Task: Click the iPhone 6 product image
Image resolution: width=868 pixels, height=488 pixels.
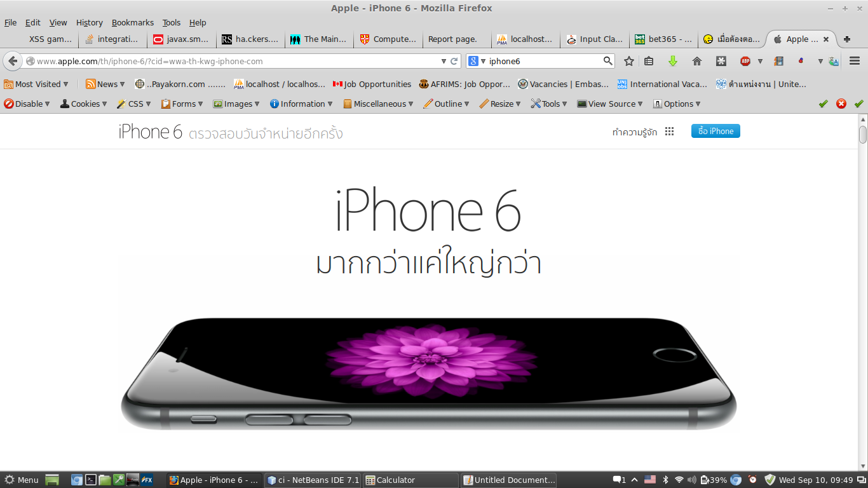Action: click(428, 374)
